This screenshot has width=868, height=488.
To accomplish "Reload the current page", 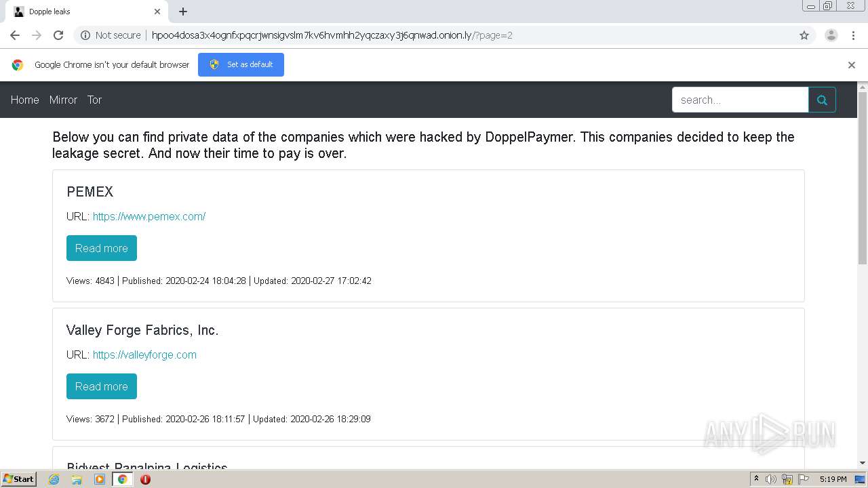I will pos(58,35).
